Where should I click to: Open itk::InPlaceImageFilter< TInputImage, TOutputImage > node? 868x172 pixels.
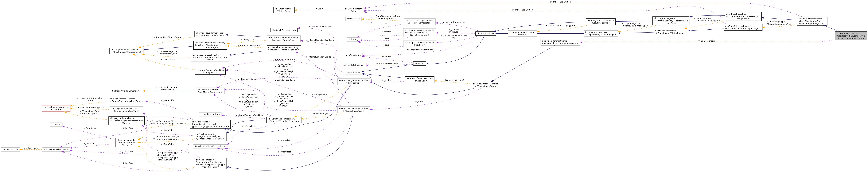(671, 32)
